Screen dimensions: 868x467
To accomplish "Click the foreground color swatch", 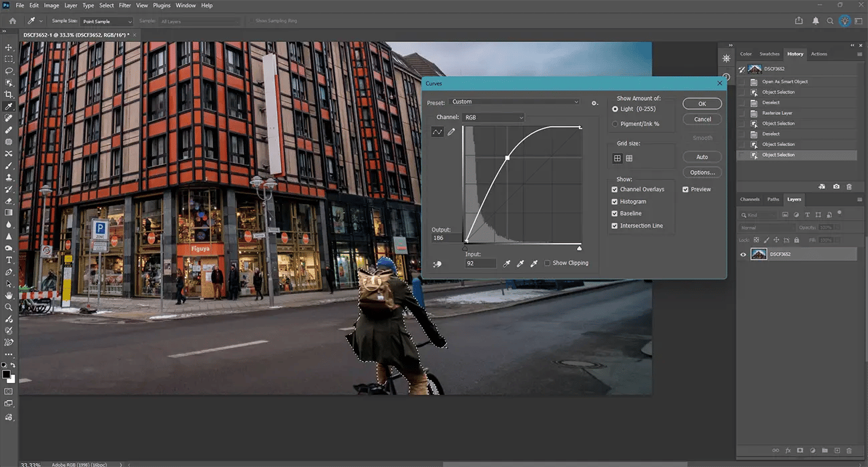I will (x=7, y=374).
